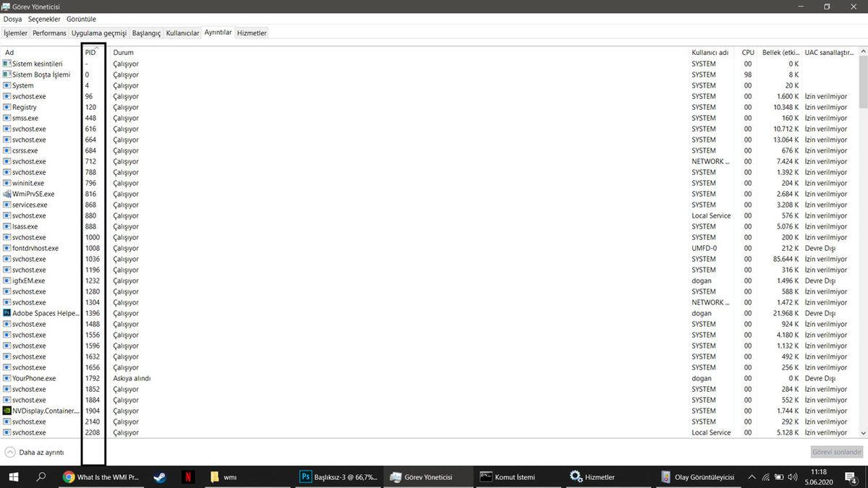The height and width of the screenshot is (488, 868).
Task: Open the Seçenekler menu
Action: click(43, 19)
